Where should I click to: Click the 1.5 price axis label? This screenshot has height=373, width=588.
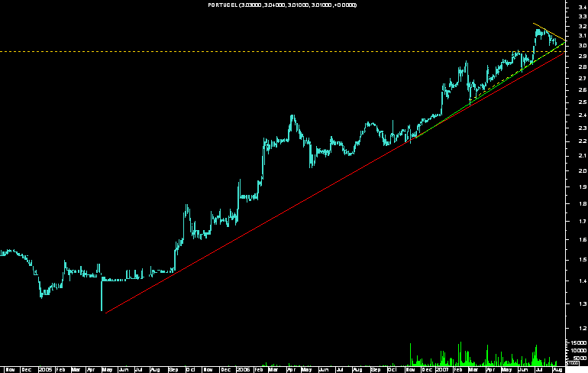583,260
